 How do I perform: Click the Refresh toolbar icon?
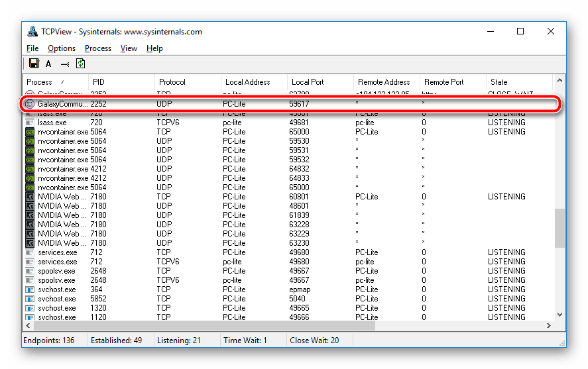[80, 64]
